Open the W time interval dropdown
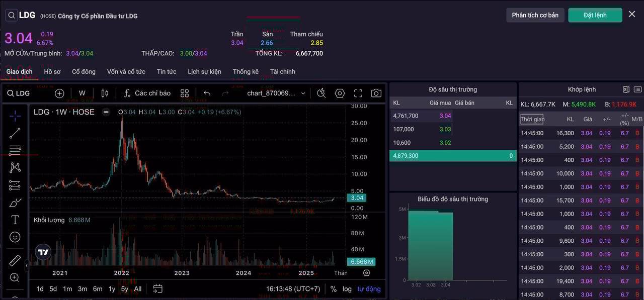The height and width of the screenshot is (300, 644). pyautogui.click(x=82, y=93)
